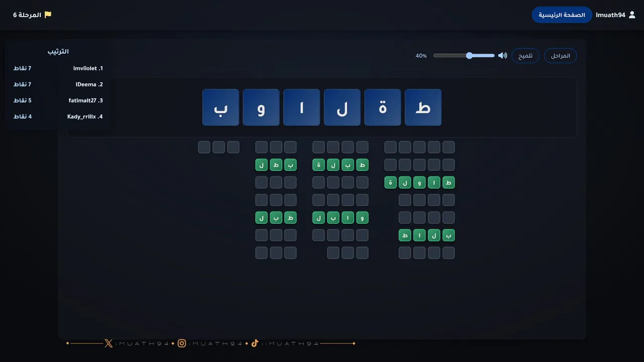Click the 5 نقاط score of fatimalt27
This screenshot has width=644, height=362.
coord(23,101)
